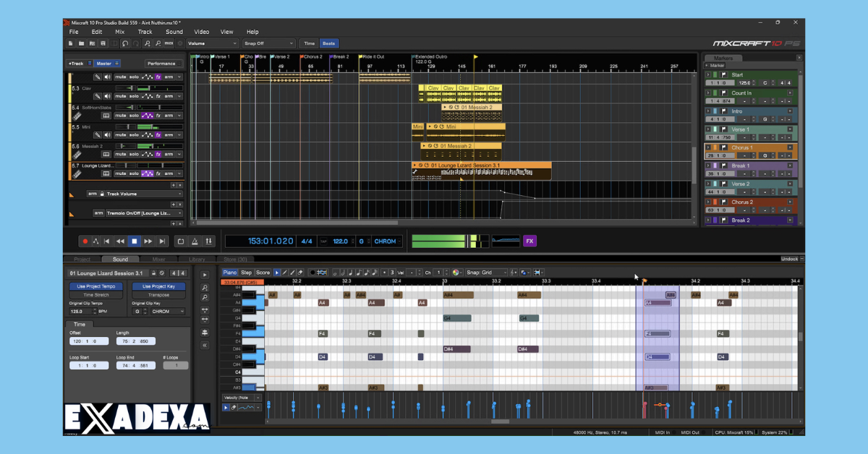
Task: Solo the SoftHornStabs track
Action: click(x=135, y=116)
